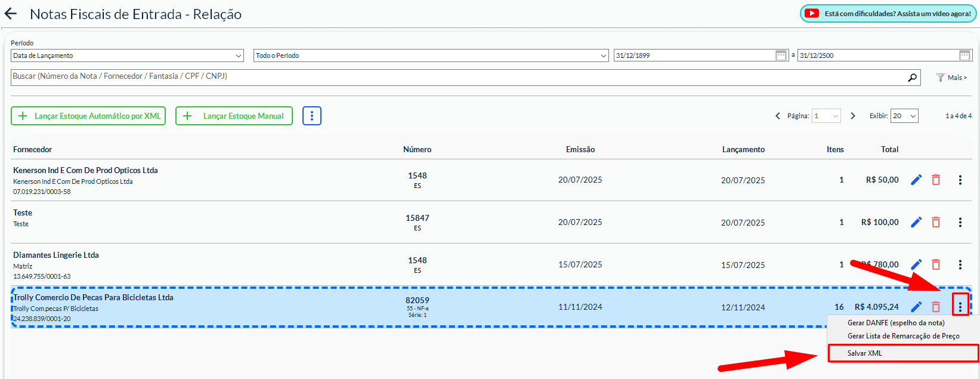Expand the Exibir rows-per-page dropdown
Viewport: 980px width, 379px height.
904,116
